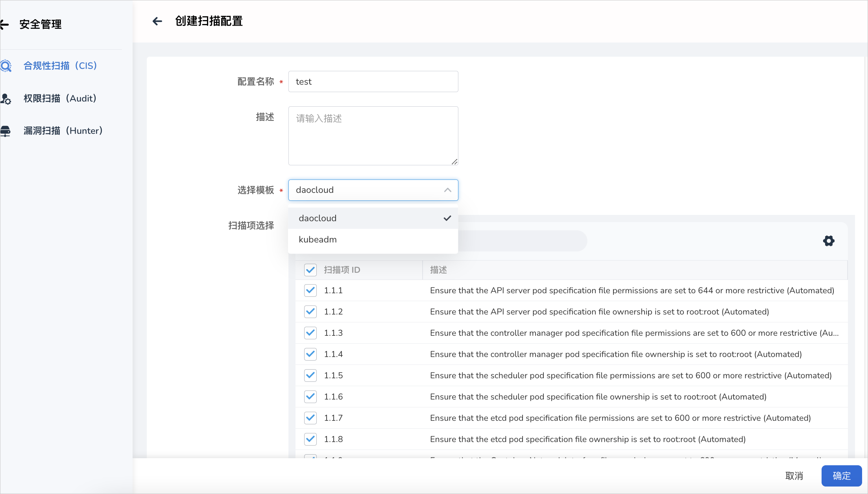868x494 pixels.
Task: Focus the 配置名称 input containing test
Action: pos(373,81)
